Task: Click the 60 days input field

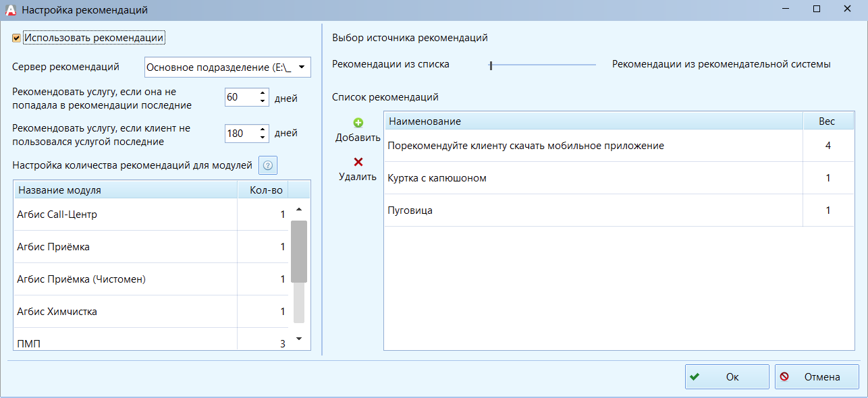Action: click(241, 98)
